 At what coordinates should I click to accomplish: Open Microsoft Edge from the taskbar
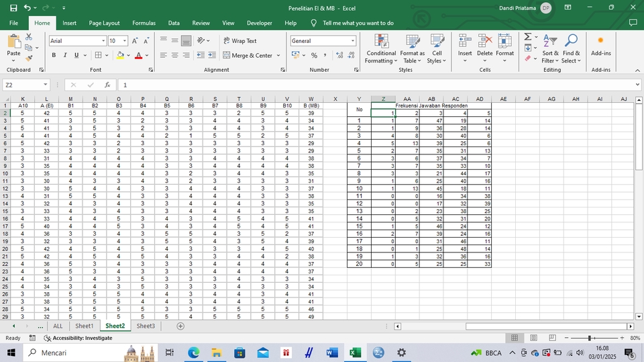pos(193,353)
